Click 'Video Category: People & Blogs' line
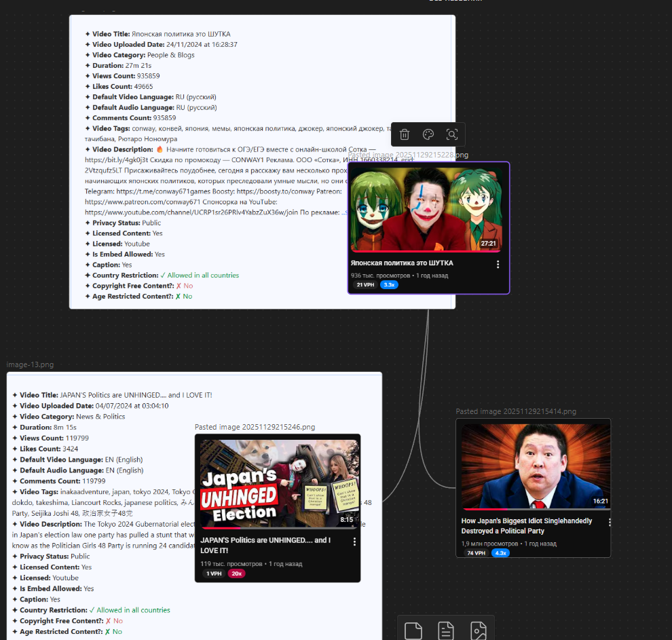Image resolution: width=672 pixels, height=640 pixels. [140, 55]
